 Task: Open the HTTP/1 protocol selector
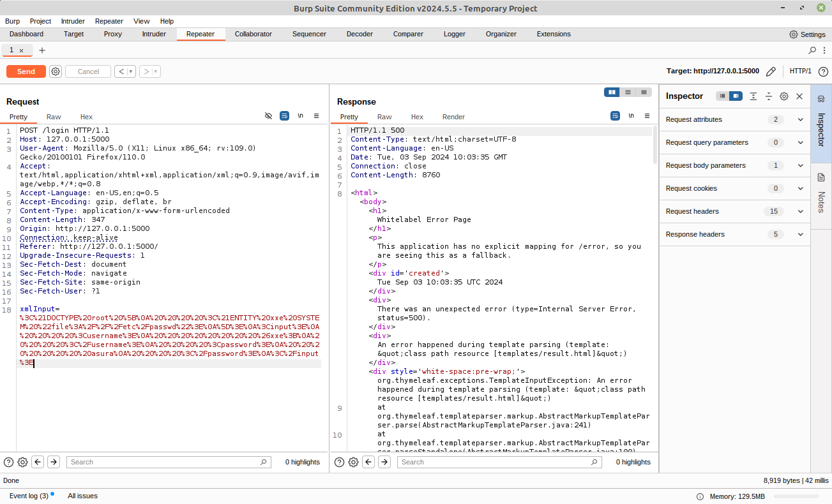point(801,71)
